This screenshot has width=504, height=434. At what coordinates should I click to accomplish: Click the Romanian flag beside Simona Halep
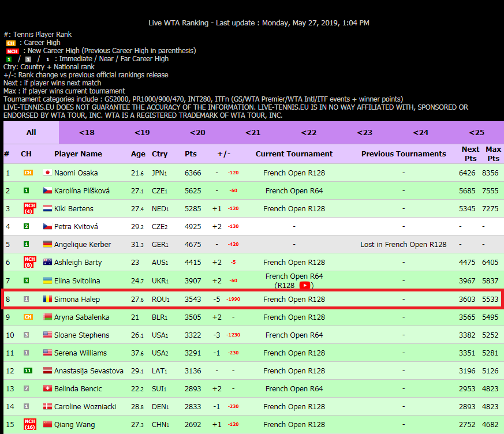pyautogui.click(x=47, y=299)
